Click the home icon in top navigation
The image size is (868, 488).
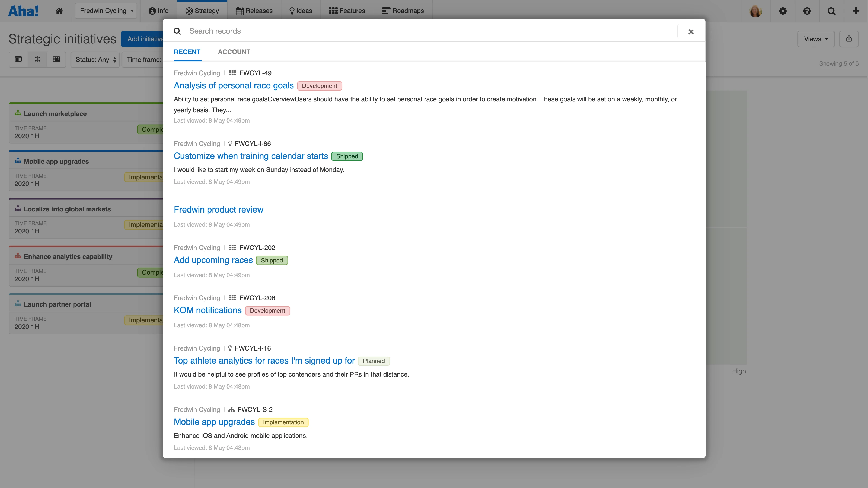coord(59,11)
